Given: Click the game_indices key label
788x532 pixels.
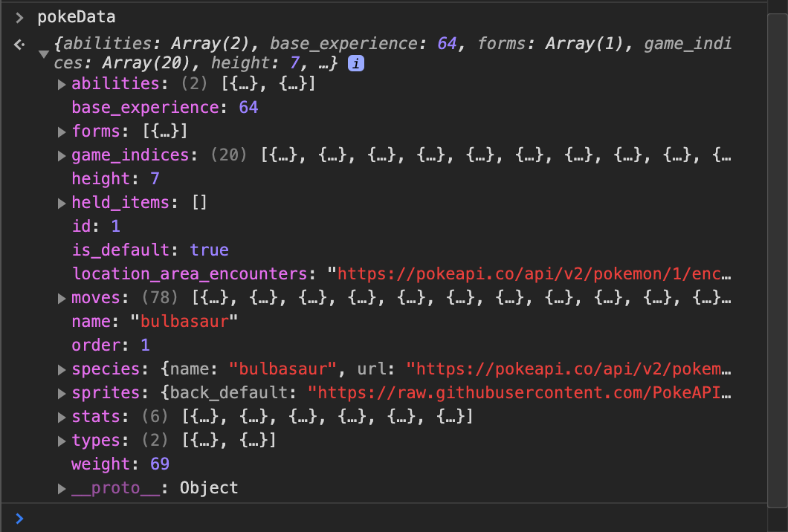Looking at the screenshot, I should tap(131, 155).
